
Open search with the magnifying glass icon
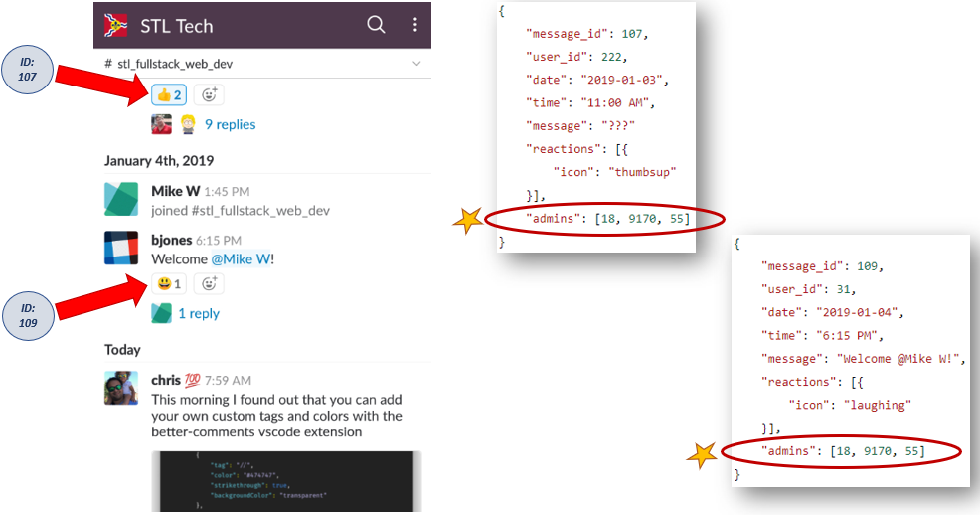click(x=376, y=25)
